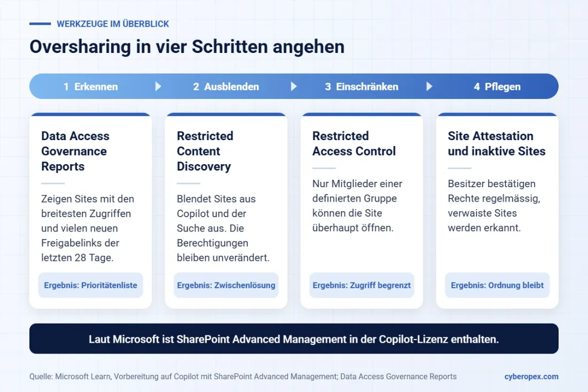Click the card title 'Site Attestation und inaktive Sites'

497,143
